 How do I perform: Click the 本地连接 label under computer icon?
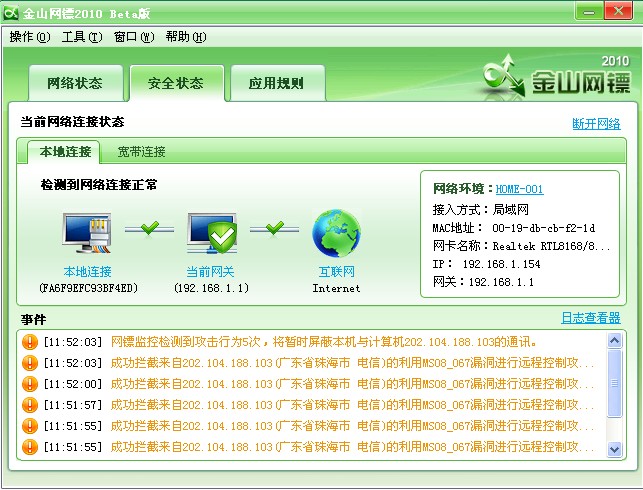pos(87,271)
